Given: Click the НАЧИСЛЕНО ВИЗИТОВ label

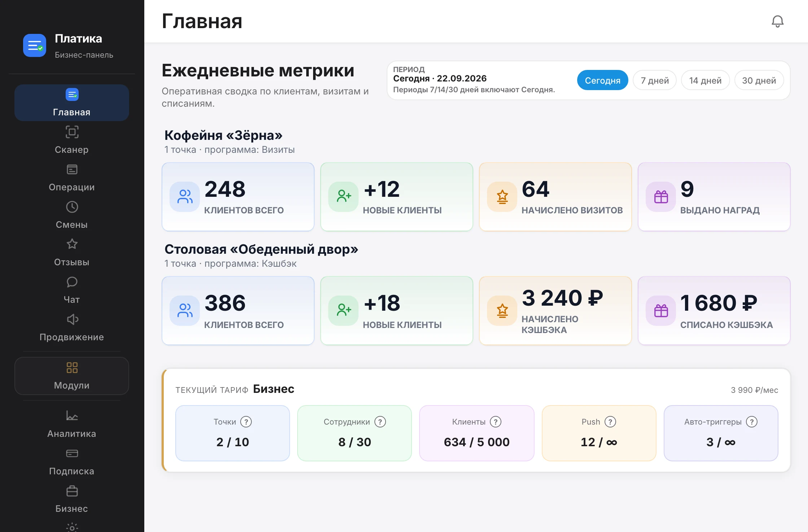Looking at the screenshot, I should (x=572, y=210).
